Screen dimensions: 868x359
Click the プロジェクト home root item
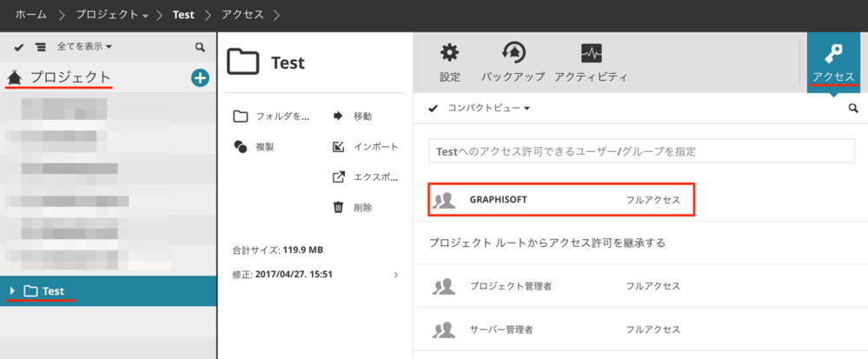[x=59, y=78]
